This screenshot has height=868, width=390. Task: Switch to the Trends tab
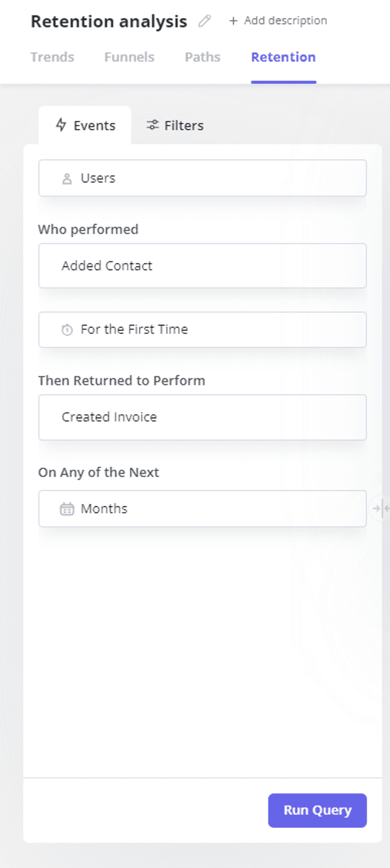pos(53,57)
